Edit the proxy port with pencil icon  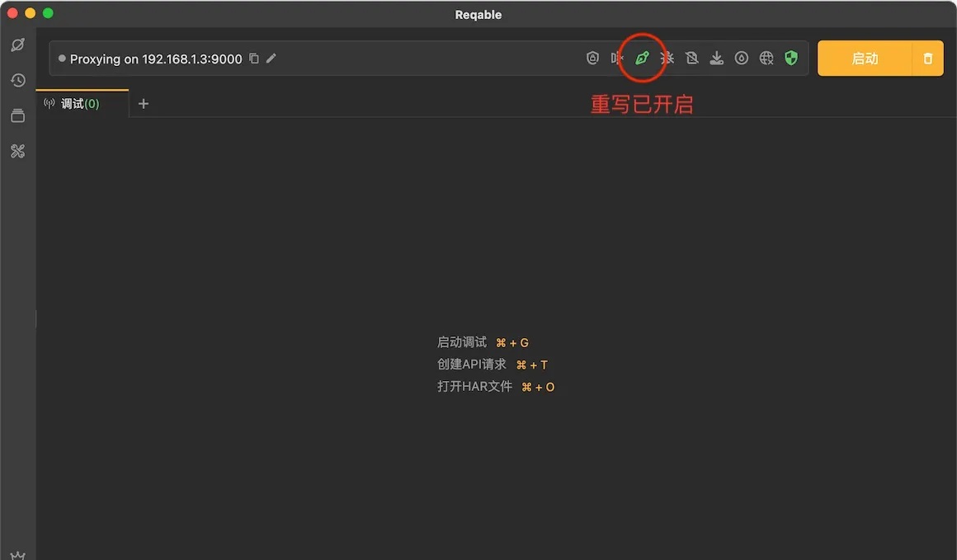(271, 59)
